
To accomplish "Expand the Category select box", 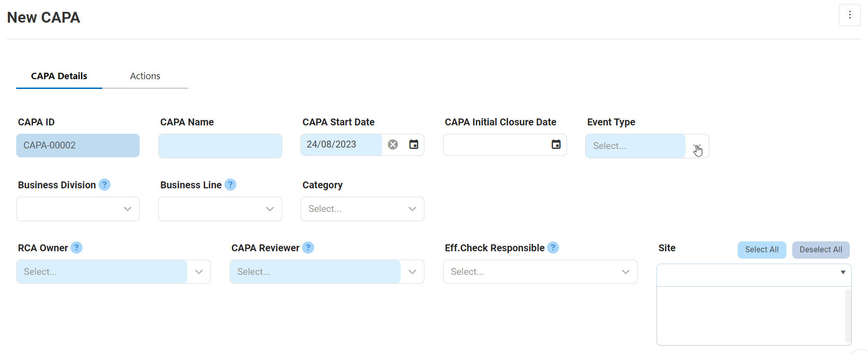I will click(x=412, y=209).
